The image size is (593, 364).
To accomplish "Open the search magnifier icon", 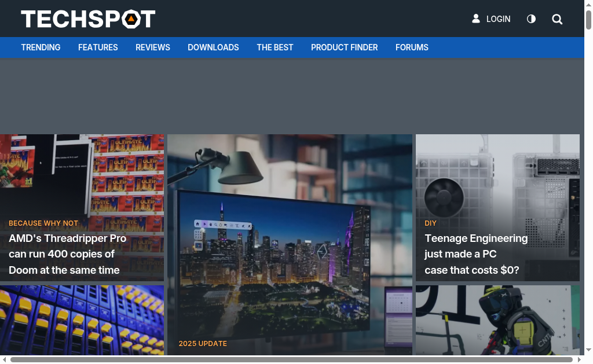I will click(x=557, y=19).
